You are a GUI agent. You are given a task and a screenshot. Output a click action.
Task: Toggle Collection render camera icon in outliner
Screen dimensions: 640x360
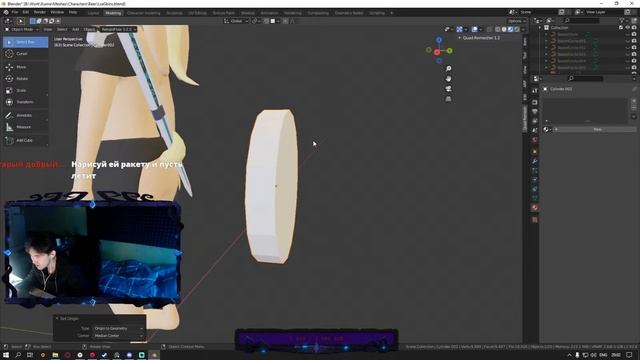click(634, 28)
